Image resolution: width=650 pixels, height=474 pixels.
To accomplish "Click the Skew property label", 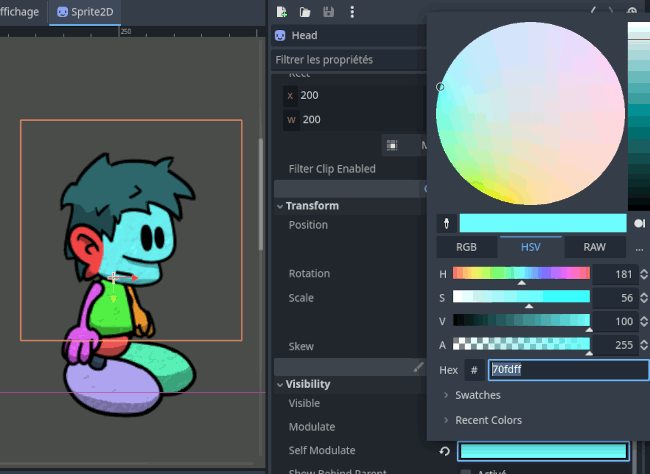I will click(301, 347).
